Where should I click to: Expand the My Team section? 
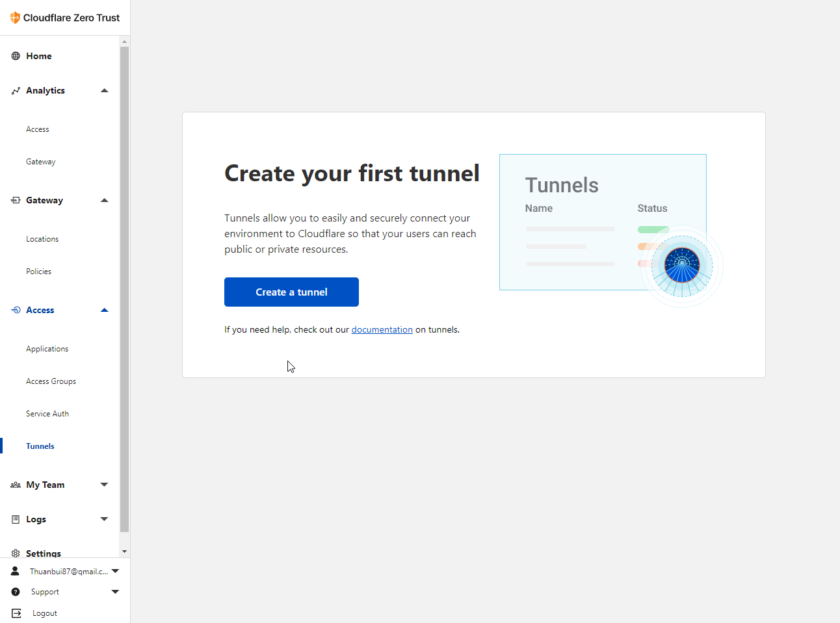(x=104, y=485)
